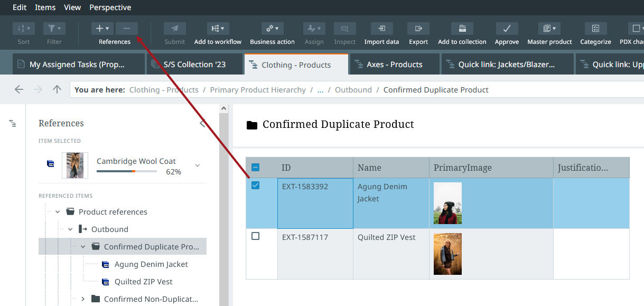644x306 pixels.
Task: Click the remove reference minus button
Action: [x=127, y=29]
